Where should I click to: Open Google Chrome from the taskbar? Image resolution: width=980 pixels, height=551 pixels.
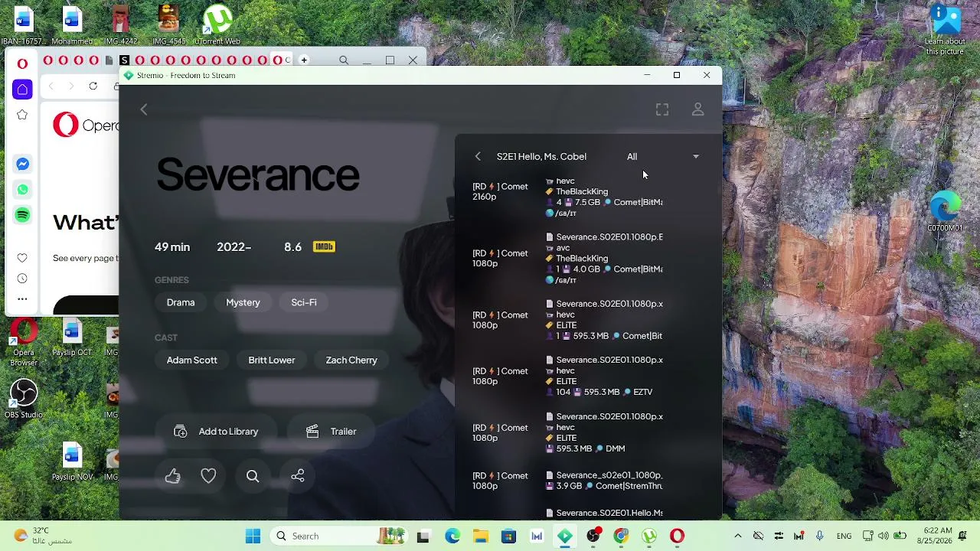621,536
